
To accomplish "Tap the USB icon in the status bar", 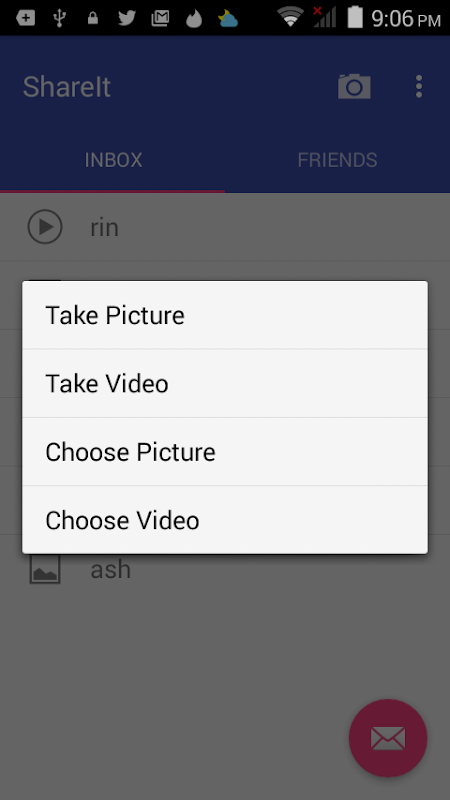I will (59, 18).
